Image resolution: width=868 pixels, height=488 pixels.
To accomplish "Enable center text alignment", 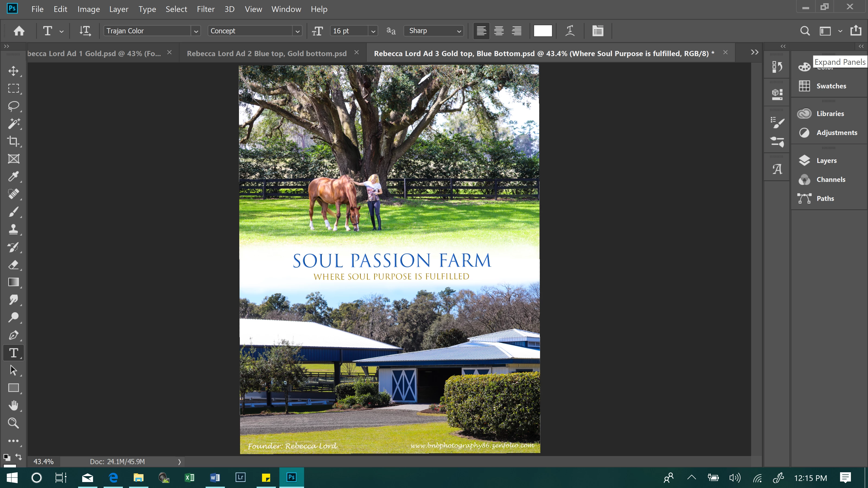I will tap(499, 31).
